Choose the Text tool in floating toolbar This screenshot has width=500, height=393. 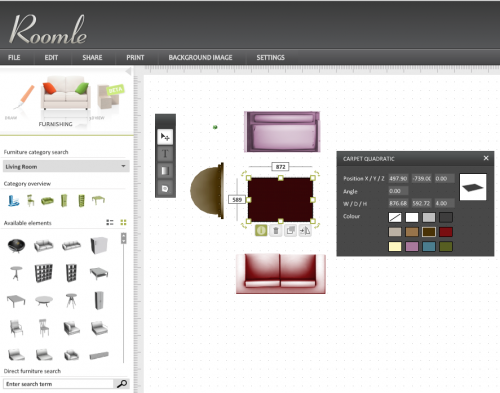point(165,154)
